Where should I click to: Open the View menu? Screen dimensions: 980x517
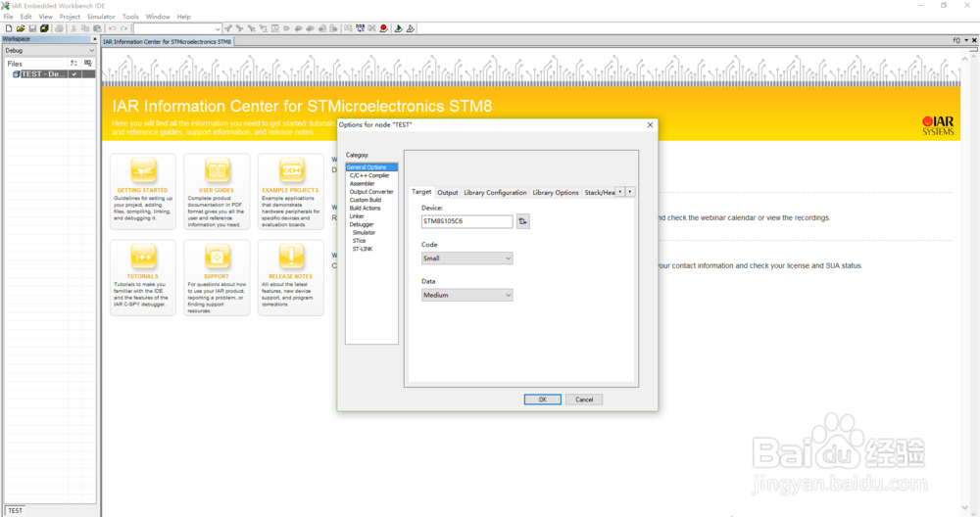(x=46, y=17)
